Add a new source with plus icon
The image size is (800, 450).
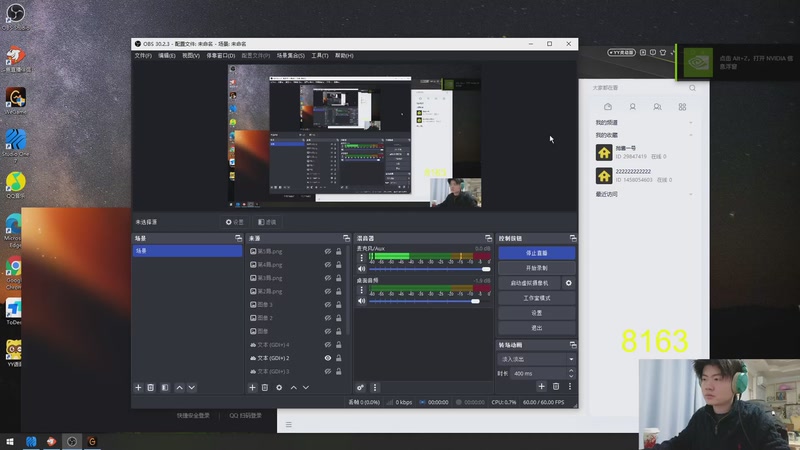(252, 388)
